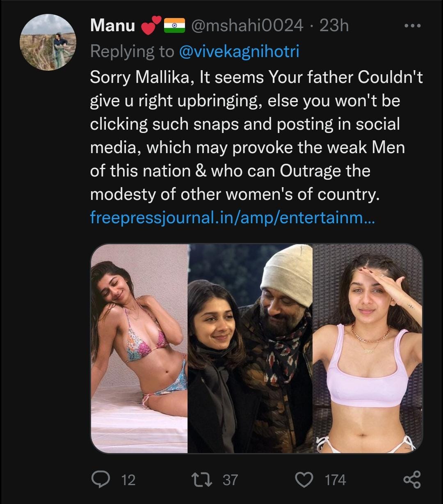Click the like count 174
Image resolution: width=443 pixels, height=504 pixels.
[x=335, y=480]
